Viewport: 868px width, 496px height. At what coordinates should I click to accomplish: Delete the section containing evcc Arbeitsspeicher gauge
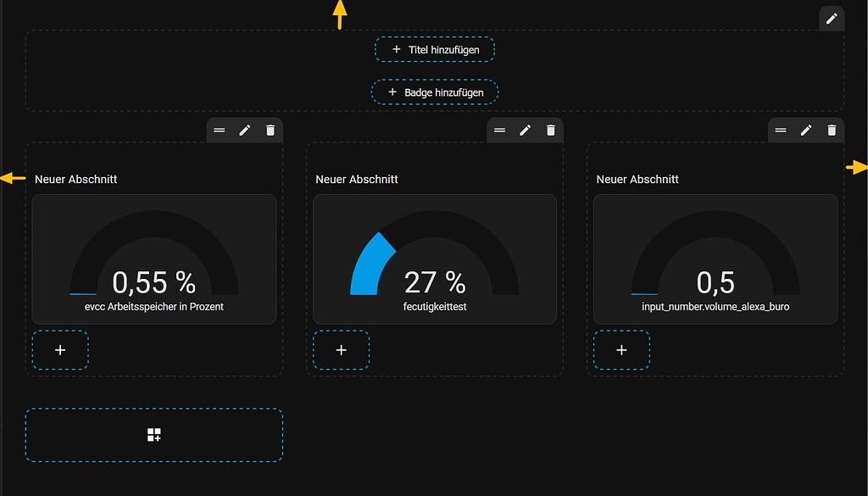270,130
